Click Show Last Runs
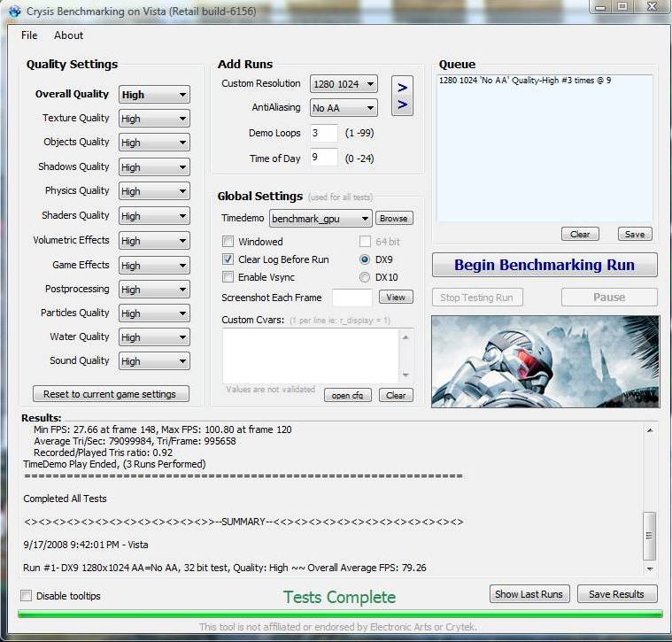This screenshot has width=672, height=642. [x=529, y=594]
